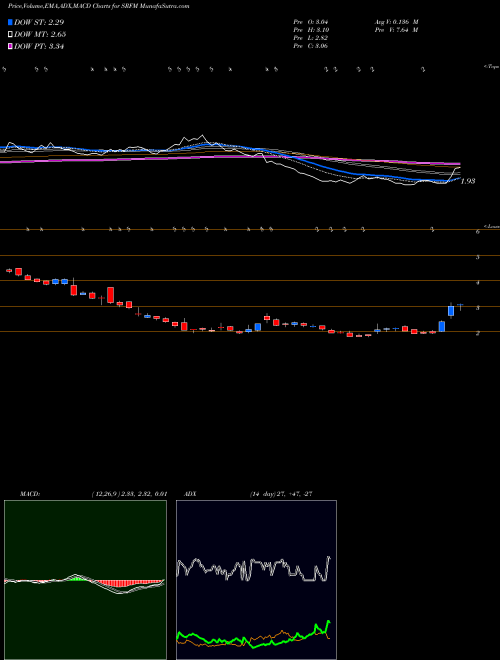Select the 'DOW ST: 2.29' legend text
This screenshot has height=660, width=500.
click(40, 22)
